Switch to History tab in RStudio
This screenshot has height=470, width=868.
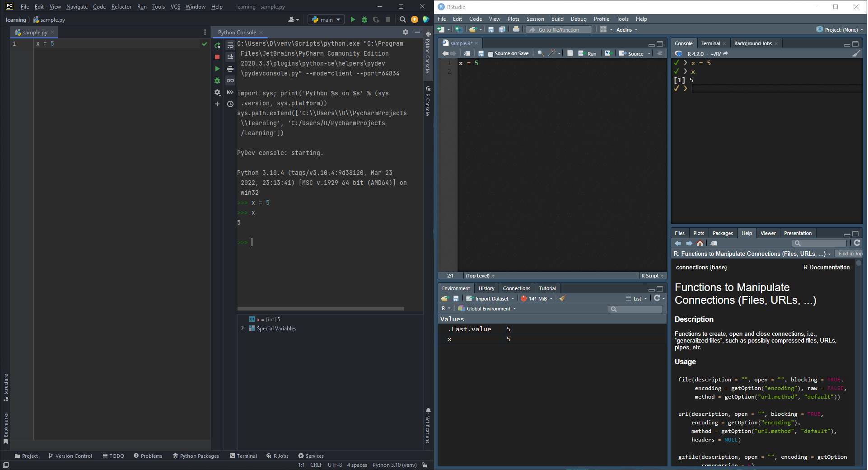point(486,288)
